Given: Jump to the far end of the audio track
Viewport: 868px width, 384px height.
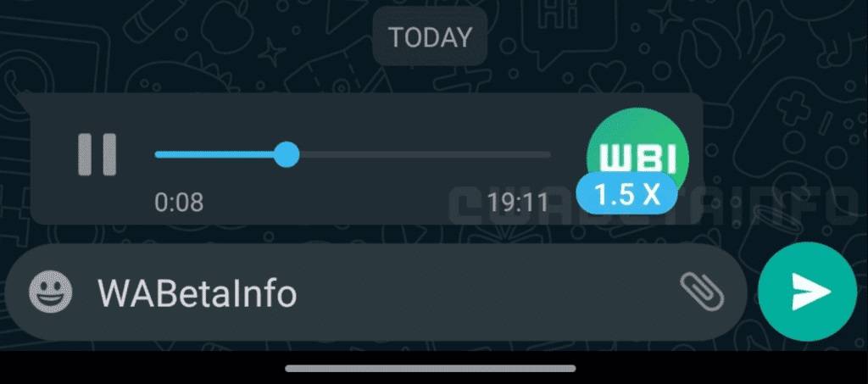Looking at the screenshot, I should click(548, 155).
